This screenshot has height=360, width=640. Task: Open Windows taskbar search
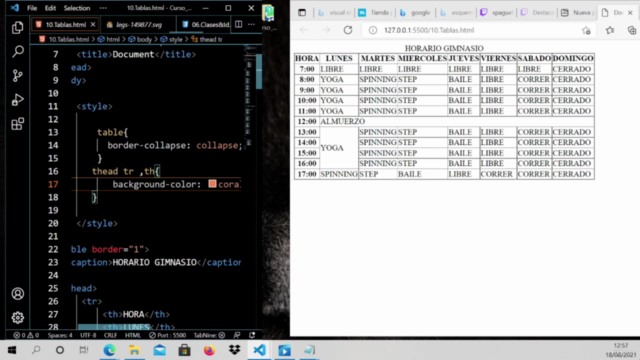[x=36, y=350]
